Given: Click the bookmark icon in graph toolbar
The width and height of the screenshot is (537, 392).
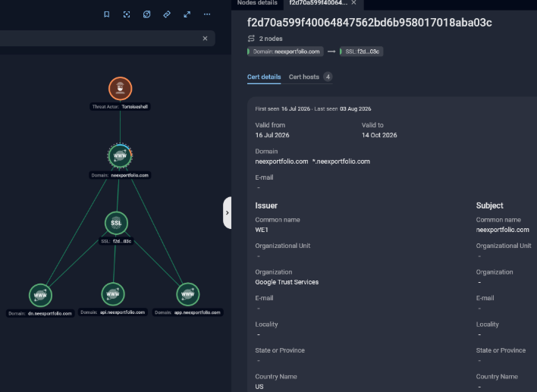Looking at the screenshot, I should [106, 14].
